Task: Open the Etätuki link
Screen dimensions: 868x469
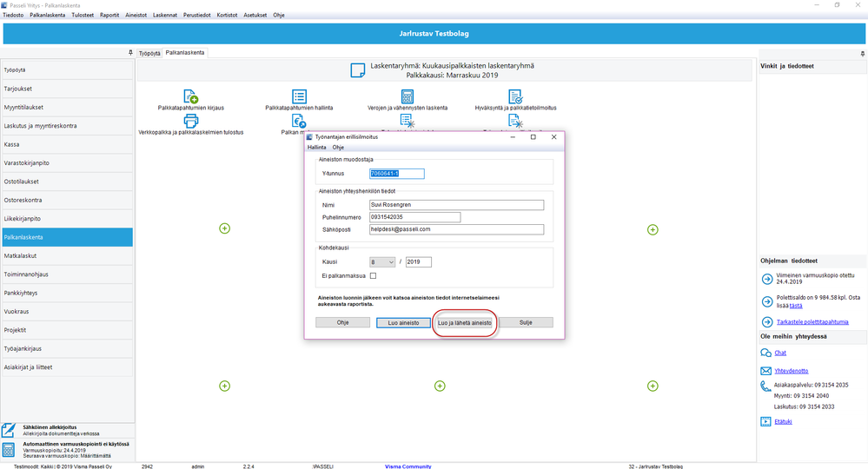Action: coord(783,421)
